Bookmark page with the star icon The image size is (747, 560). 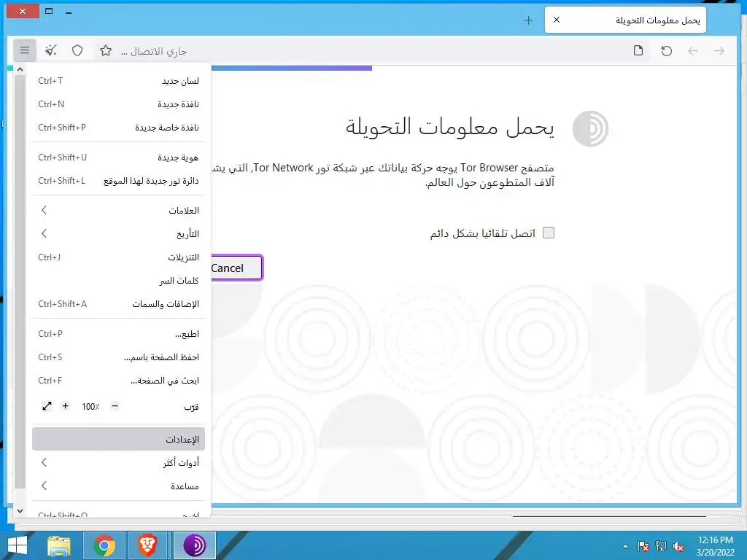click(106, 50)
